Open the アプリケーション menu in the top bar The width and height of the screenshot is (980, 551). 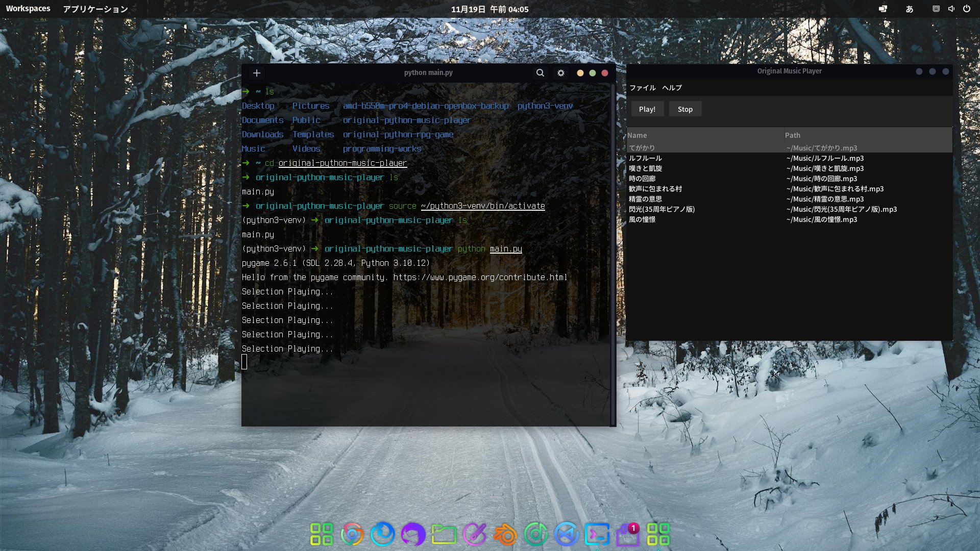95,8
